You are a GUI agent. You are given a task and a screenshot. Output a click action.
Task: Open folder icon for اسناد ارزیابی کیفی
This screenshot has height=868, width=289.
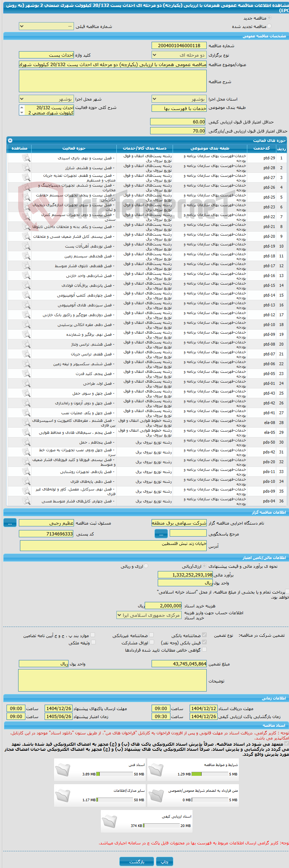[x=110, y=822]
